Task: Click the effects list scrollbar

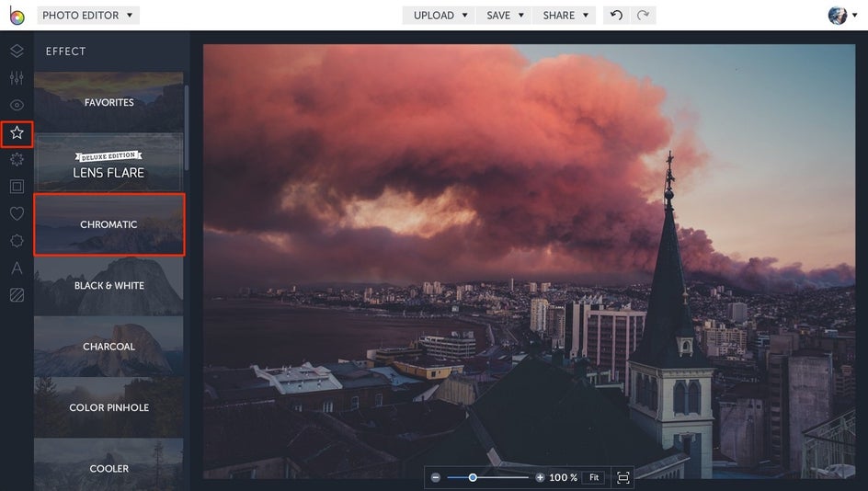Action: tap(187, 127)
